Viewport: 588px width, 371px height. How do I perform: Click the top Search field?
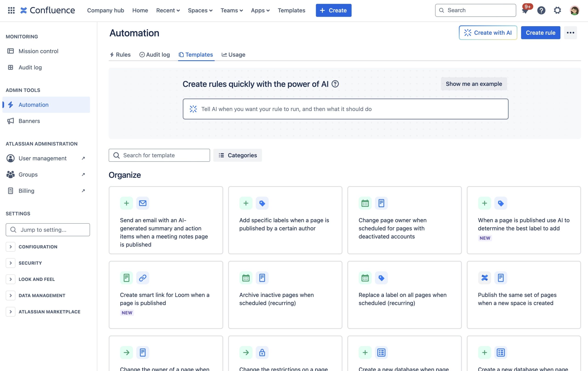[x=476, y=10]
